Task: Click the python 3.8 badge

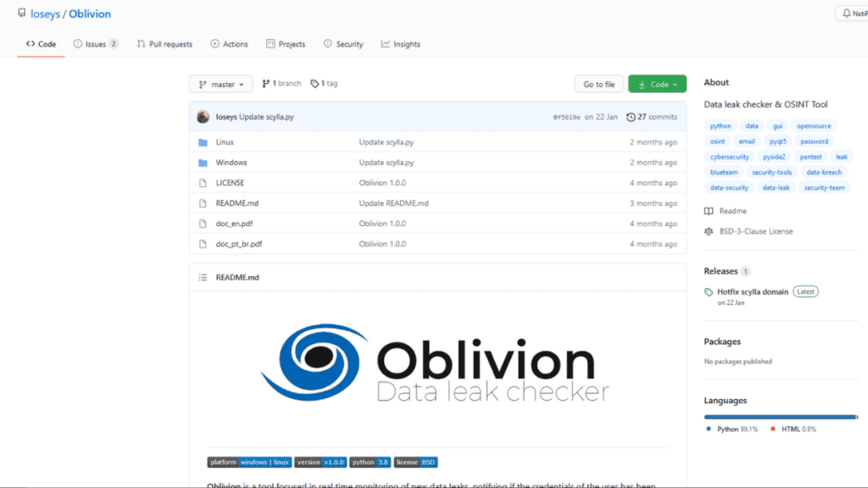Action: pyautogui.click(x=370, y=462)
